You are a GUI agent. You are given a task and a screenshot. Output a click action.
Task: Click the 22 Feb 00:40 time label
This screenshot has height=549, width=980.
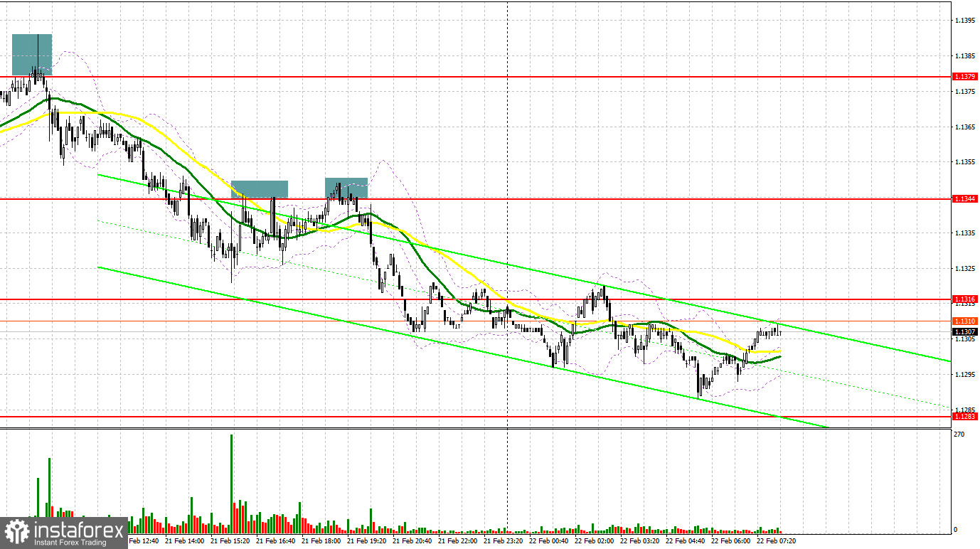click(548, 540)
